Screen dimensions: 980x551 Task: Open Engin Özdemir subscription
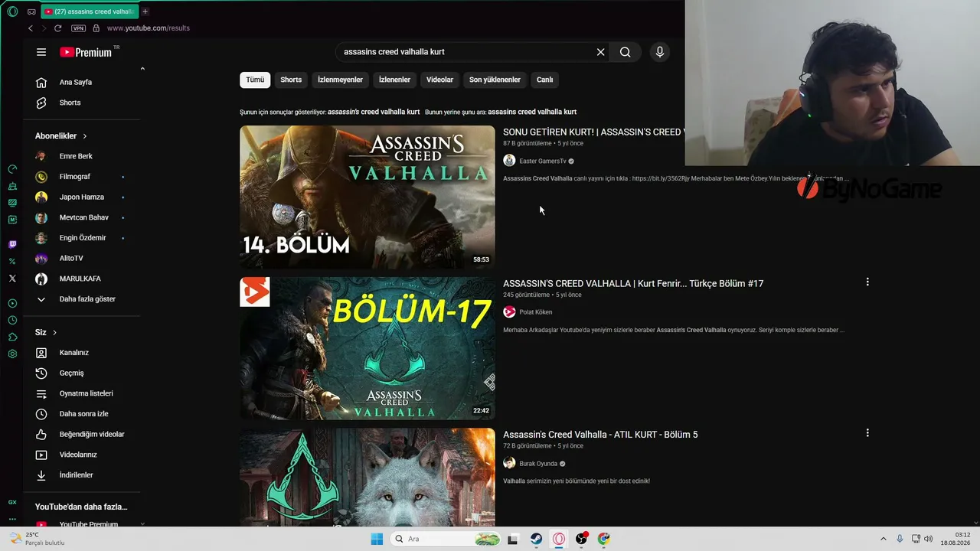(x=84, y=238)
